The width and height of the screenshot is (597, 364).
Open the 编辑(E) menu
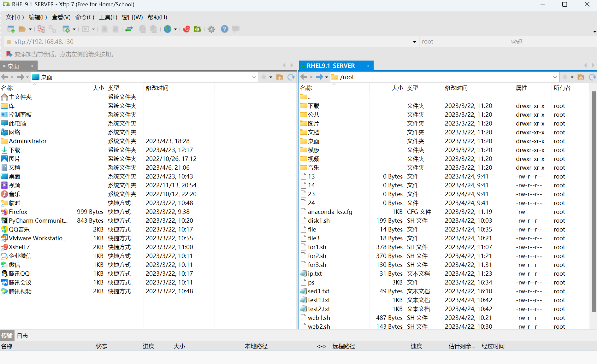tap(38, 17)
